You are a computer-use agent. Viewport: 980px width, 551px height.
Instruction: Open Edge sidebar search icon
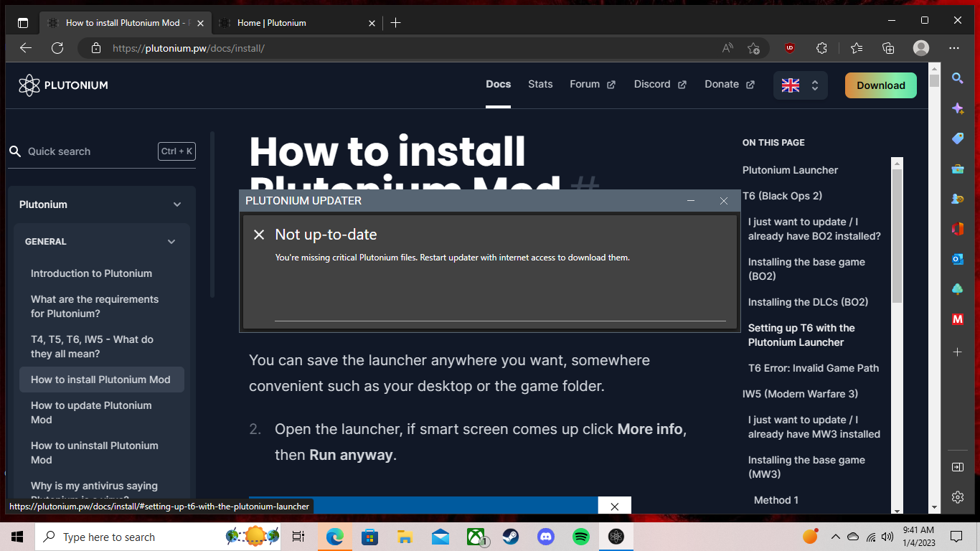click(957, 78)
